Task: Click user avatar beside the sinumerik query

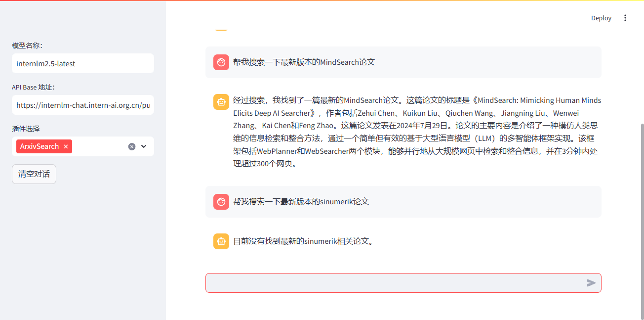Action: [x=221, y=202]
